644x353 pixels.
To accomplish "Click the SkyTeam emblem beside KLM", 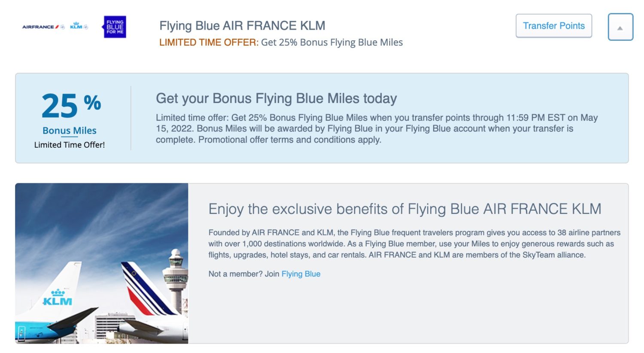I will point(86,27).
